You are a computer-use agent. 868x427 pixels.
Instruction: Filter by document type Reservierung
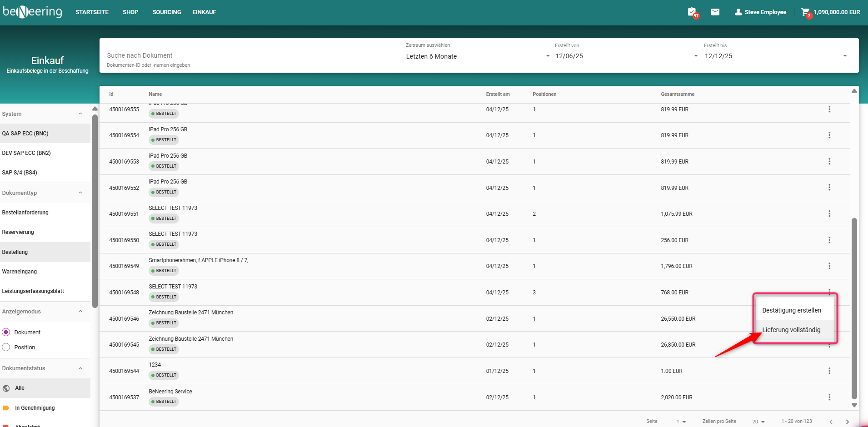point(45,232)
